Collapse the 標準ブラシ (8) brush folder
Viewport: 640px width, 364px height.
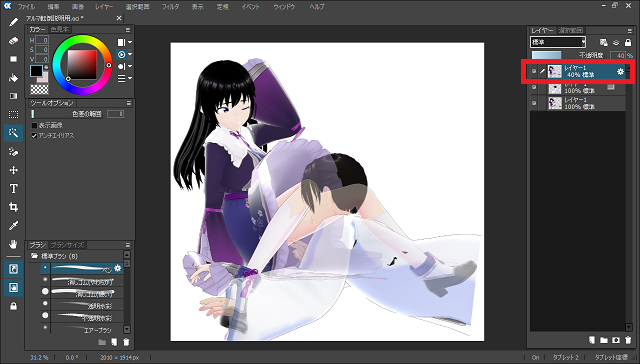(x=34, y=256)
